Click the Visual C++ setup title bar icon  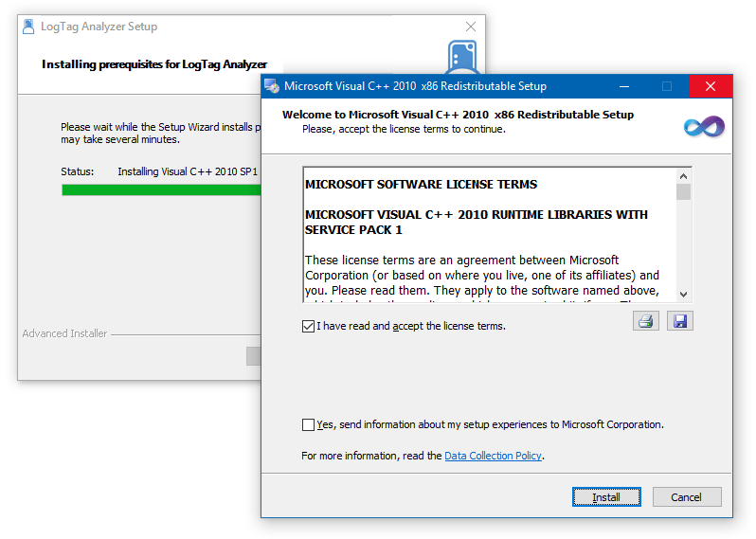point(272,86)
